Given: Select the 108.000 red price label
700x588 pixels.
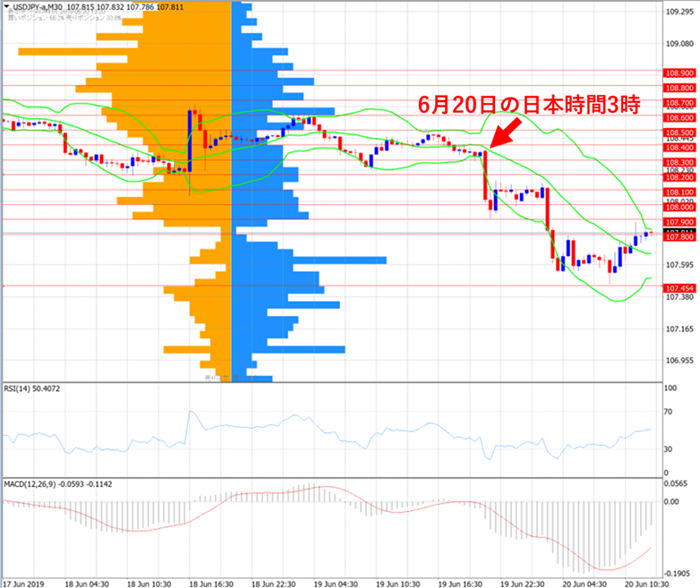Looking at the screenshot, I should click(679, 207).
